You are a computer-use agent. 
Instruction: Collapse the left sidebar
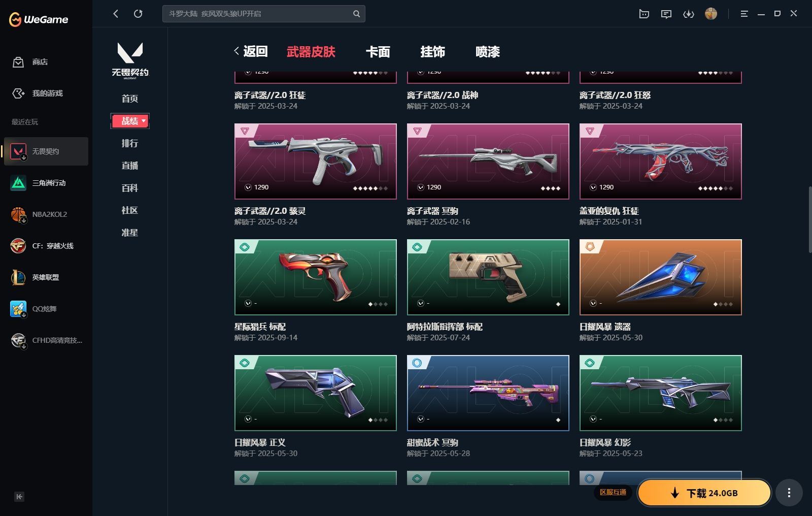point(19,497)
